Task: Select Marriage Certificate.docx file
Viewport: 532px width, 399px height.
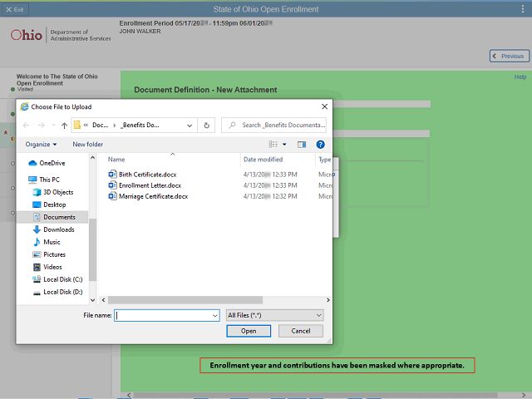Action: (153, 196)
